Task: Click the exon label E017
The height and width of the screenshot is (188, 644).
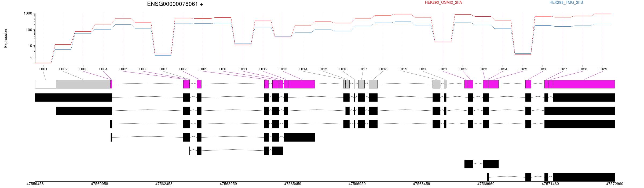Action: (x=363, y=69)
